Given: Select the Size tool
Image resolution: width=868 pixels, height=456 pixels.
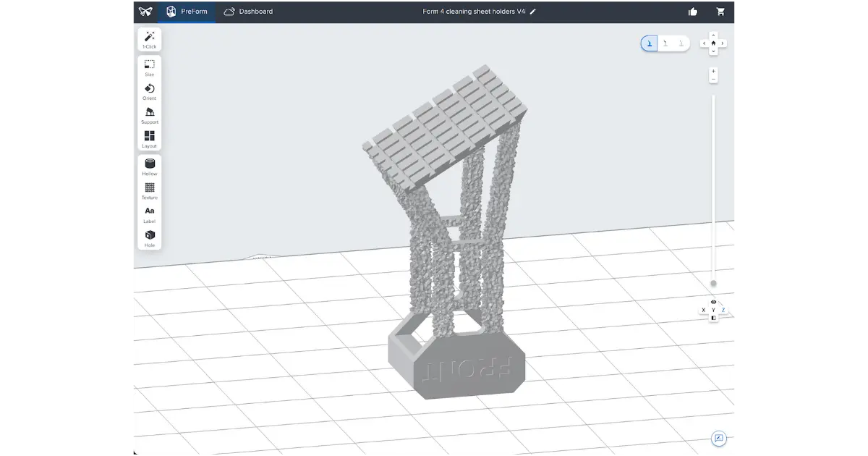Looking at the screenshot, I should pyautogui.click(x=150, y=68).
